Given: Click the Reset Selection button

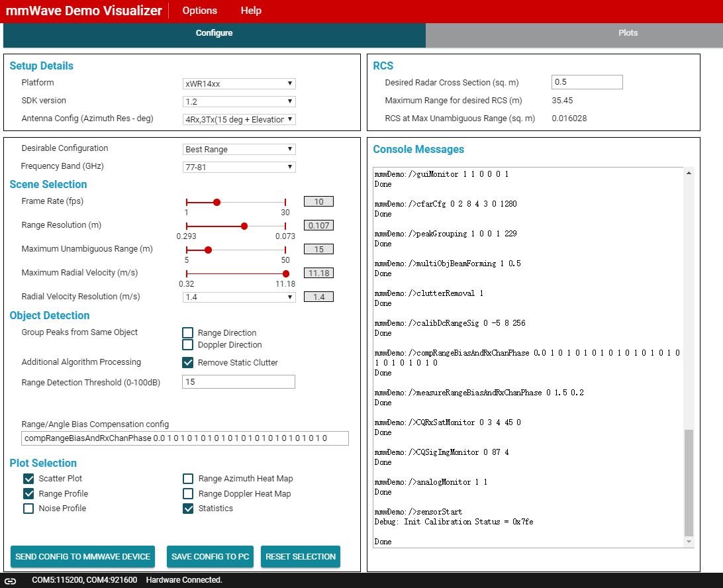Looking at the screenshot, I should (x=301, y=557).
